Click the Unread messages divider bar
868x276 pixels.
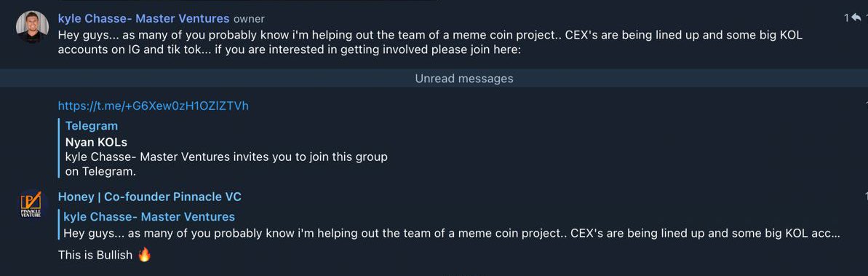pyautogui.click(x=434, y=79)
